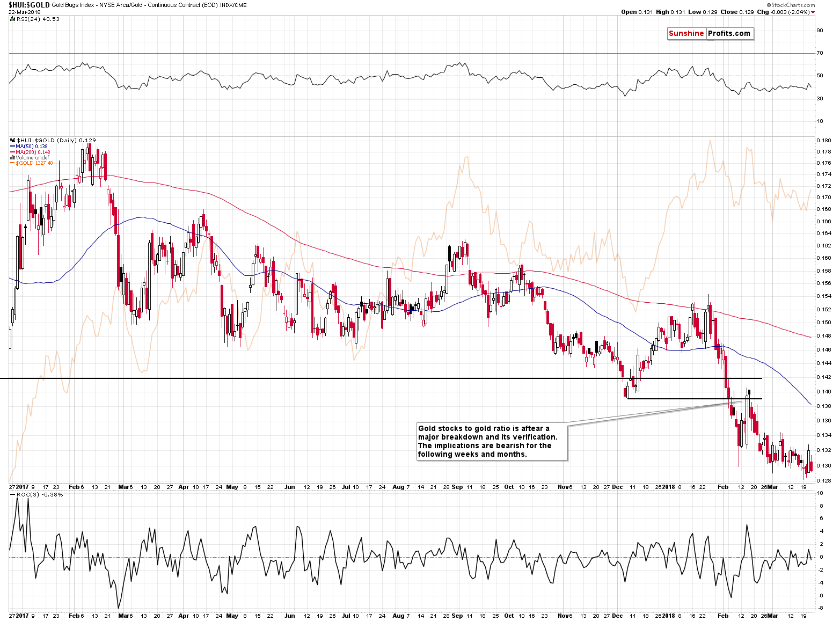
Task: Click the Chg -0.003 (-2.04%) value
Action: click(x=783, y=12)
